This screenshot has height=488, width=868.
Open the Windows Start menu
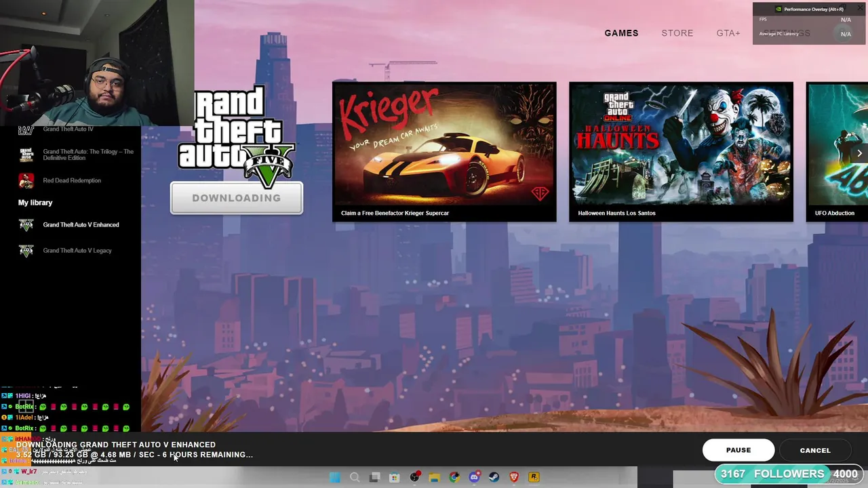pyautogui.click(x=335, y=477)
